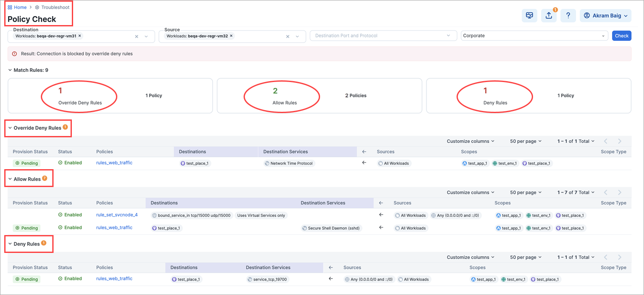This screenshot has width=644, height=295.
Task: Open rules_web_traffic link in Deny Rules table
Action: (114, 278)
